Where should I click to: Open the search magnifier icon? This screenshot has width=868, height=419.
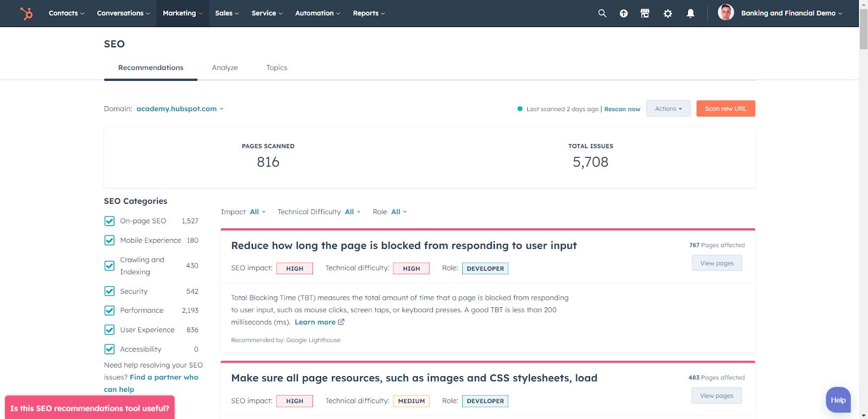point(602,13)
